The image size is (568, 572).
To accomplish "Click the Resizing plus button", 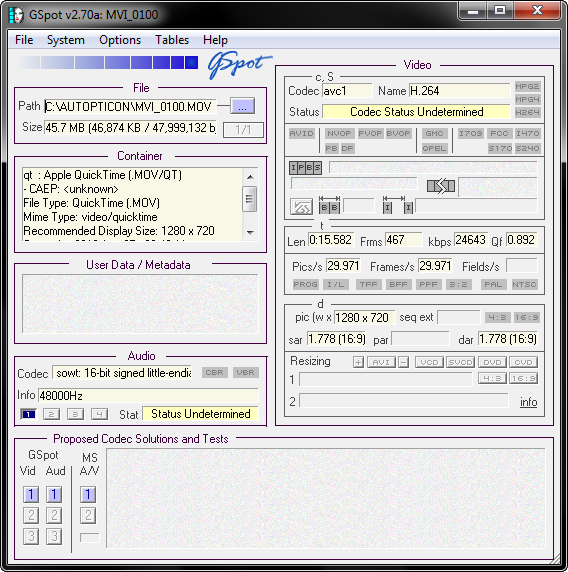I will (358, 362).
